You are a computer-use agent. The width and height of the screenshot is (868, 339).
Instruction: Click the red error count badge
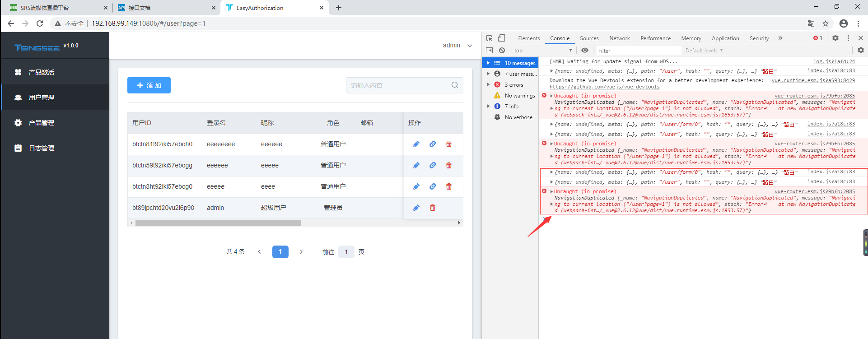tap(818, 38)
